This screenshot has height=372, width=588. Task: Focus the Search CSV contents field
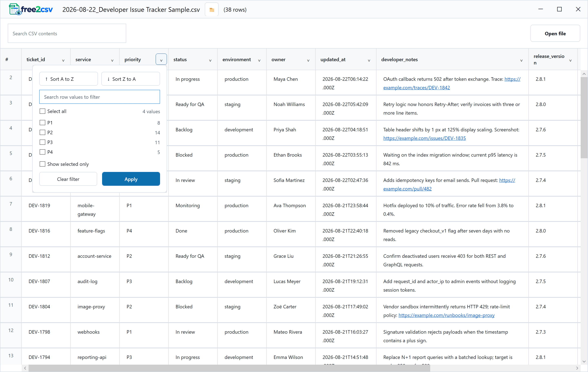coord(67,33)
